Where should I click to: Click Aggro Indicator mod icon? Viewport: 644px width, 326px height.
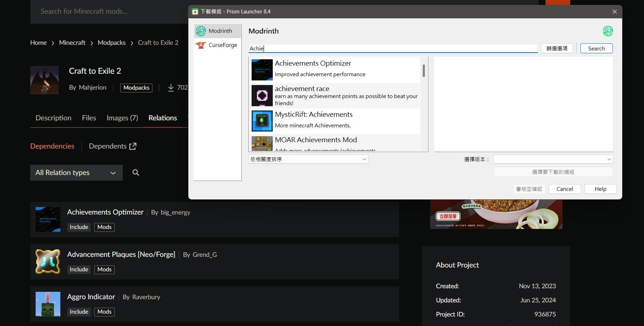click(x=48, y=304)
